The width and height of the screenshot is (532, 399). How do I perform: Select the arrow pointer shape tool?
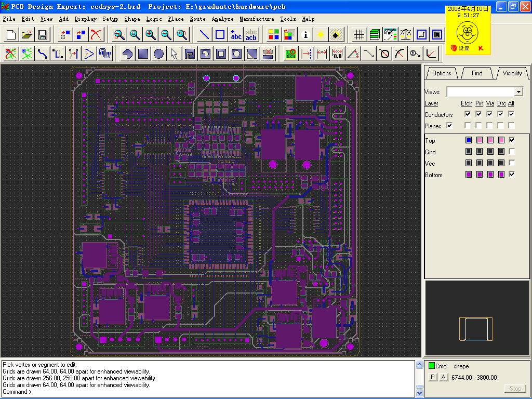coord(174,54)
